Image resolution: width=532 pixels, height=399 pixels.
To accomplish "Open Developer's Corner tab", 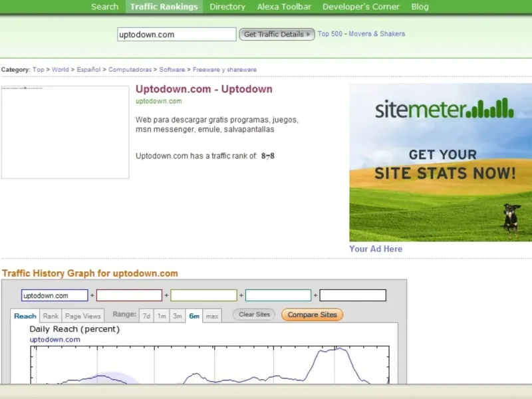I will coord(361,7).
